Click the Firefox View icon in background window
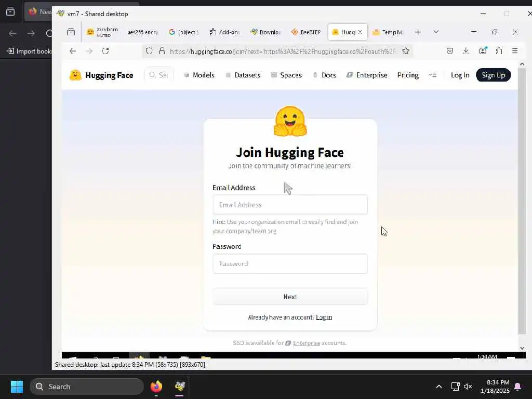 click(x=10, y=12)
